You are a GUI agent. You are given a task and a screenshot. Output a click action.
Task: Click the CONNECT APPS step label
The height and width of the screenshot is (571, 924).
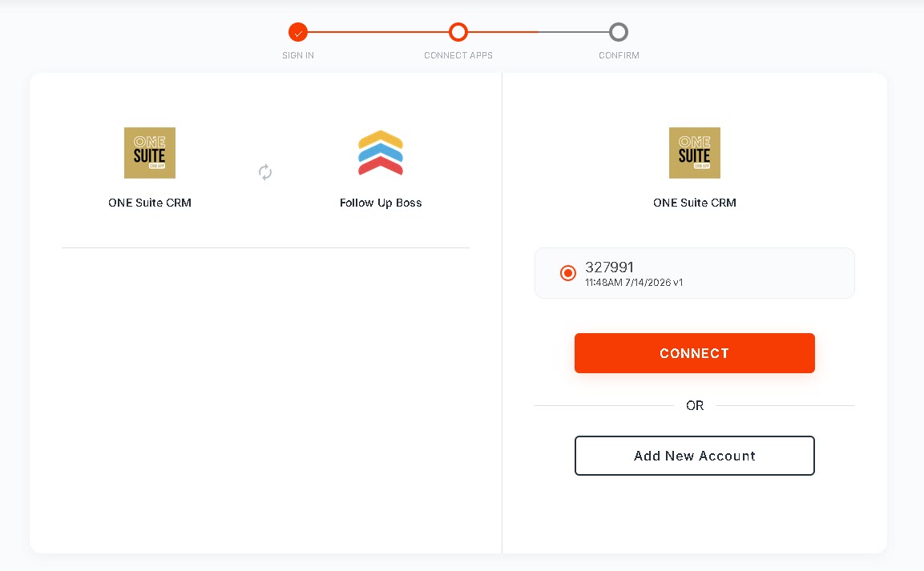pos(458,55)
